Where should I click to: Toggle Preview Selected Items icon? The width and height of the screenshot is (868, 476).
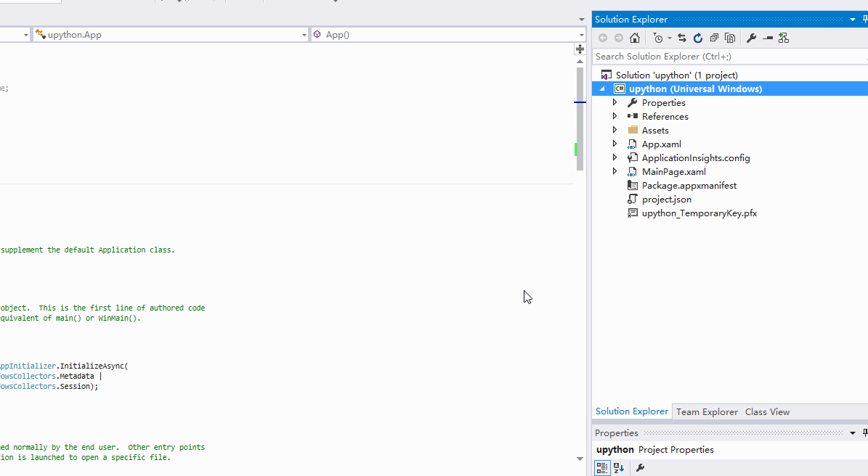coord(768,38)
